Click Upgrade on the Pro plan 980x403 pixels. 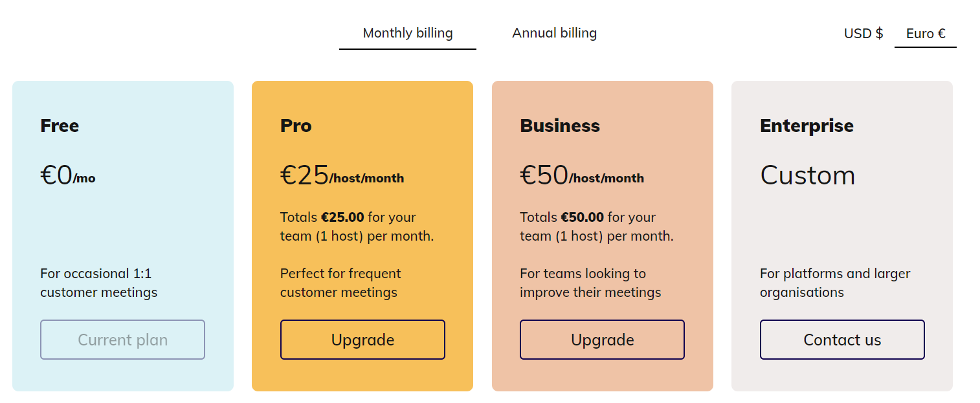[362, 340]
